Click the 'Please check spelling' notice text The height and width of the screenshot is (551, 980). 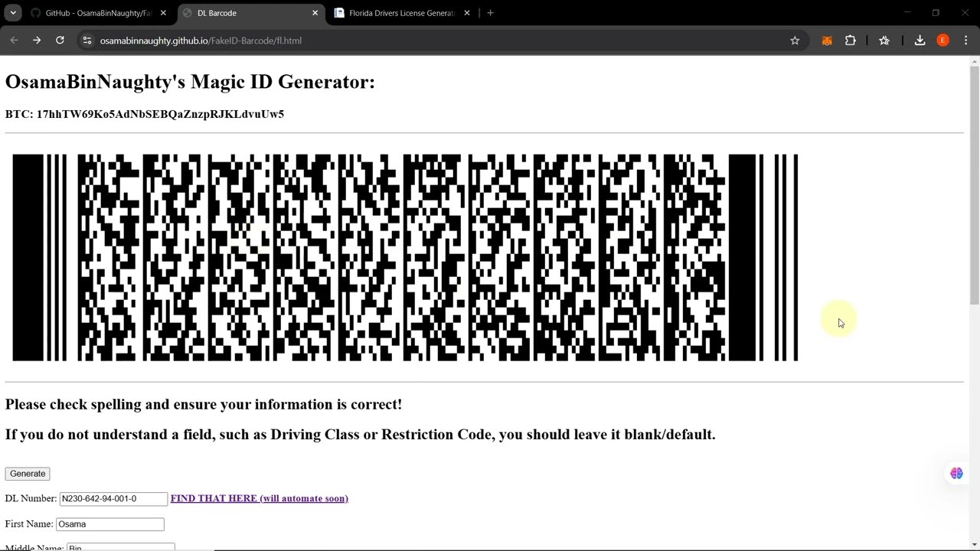(x=204, y=404)
